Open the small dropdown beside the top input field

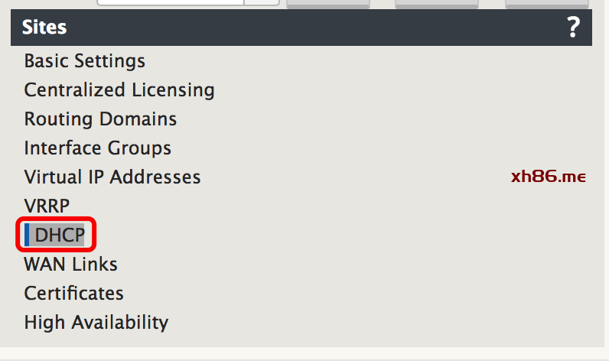point(262,2)
